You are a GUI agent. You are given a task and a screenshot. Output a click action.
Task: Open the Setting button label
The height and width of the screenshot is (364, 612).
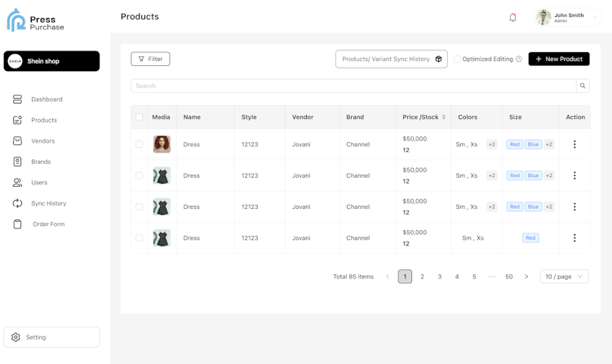point(36,337)
